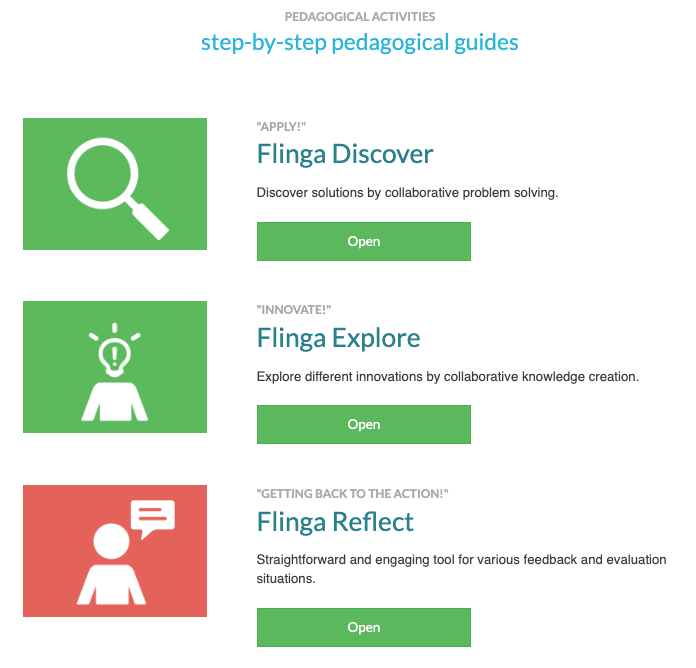Open the Flinga Discover guide
Screen dimensions: 696x668
point(363,241)
